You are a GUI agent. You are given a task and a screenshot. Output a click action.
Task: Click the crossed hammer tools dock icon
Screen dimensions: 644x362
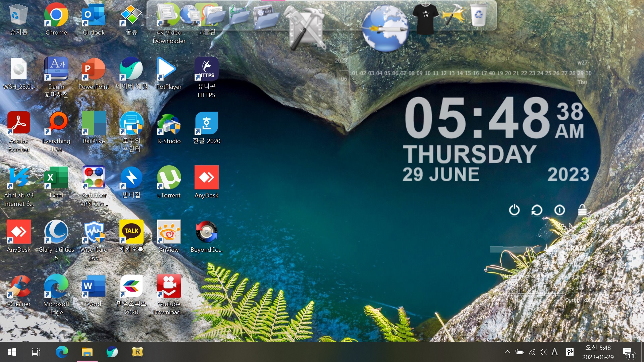tap(454, 15)
